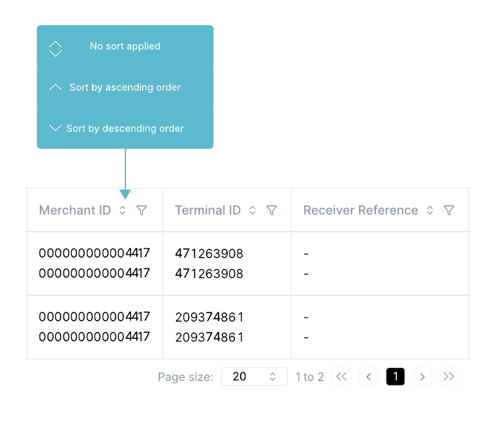Open the Receiver Reference filter icon

coord(449,210)
